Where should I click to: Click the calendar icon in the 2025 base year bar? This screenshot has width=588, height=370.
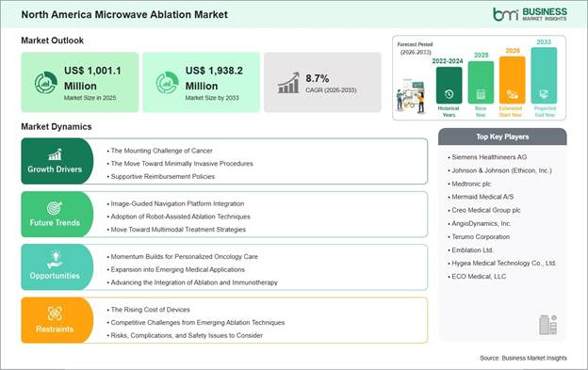coord(481,94)
